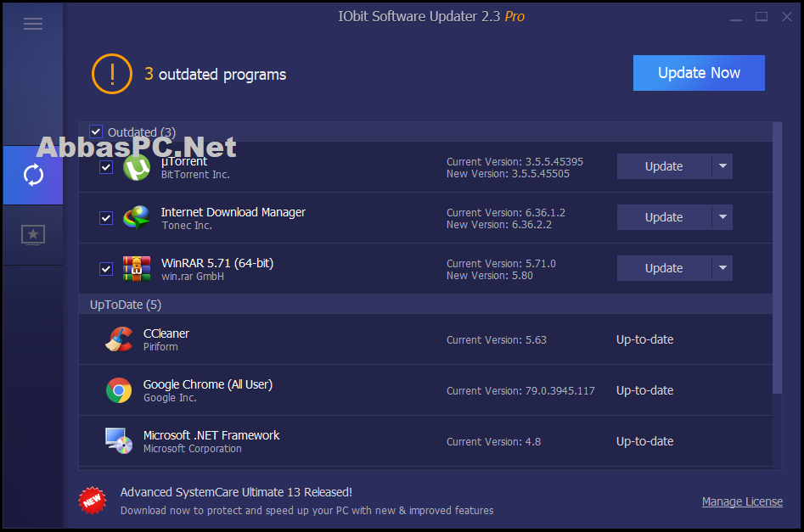Click Chrome Current Version 79.0.3945.117 text

[520, 390]
